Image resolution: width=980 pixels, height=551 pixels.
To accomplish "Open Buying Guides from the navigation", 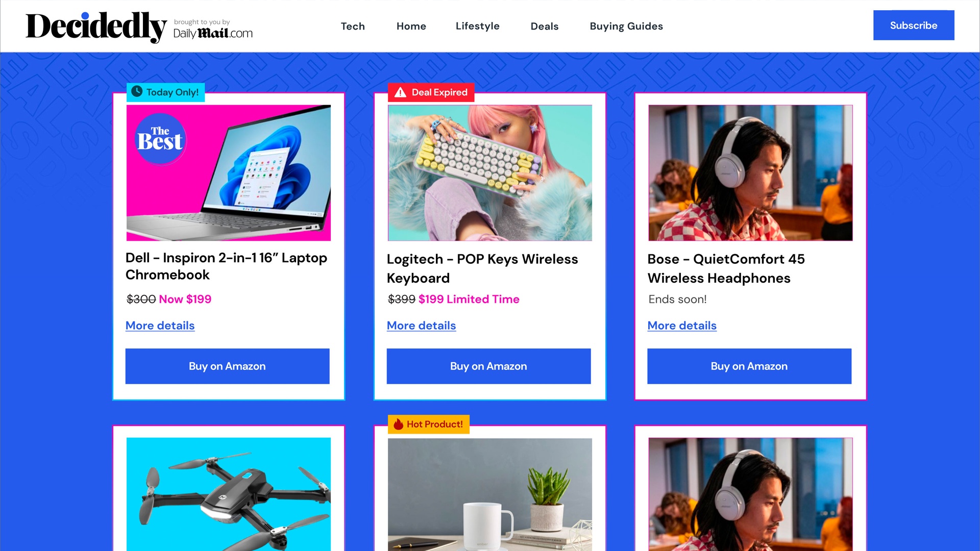I will click(x=626, y=26).
